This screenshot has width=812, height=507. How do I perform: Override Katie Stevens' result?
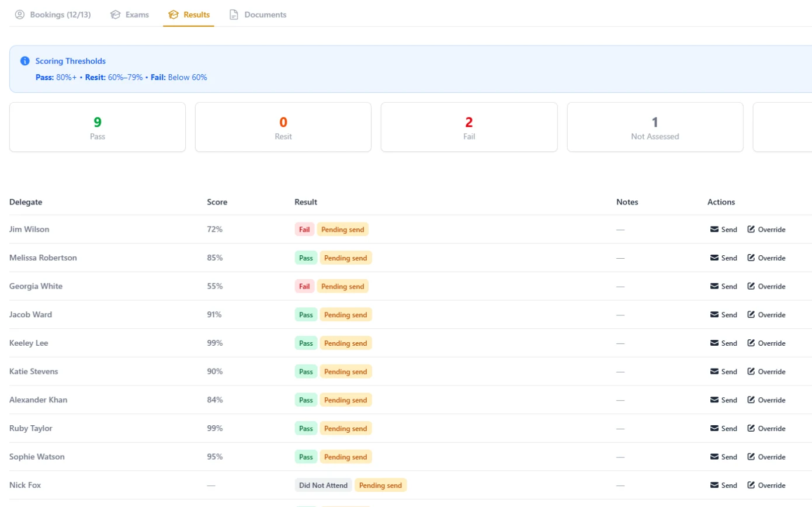coord(766,371)
